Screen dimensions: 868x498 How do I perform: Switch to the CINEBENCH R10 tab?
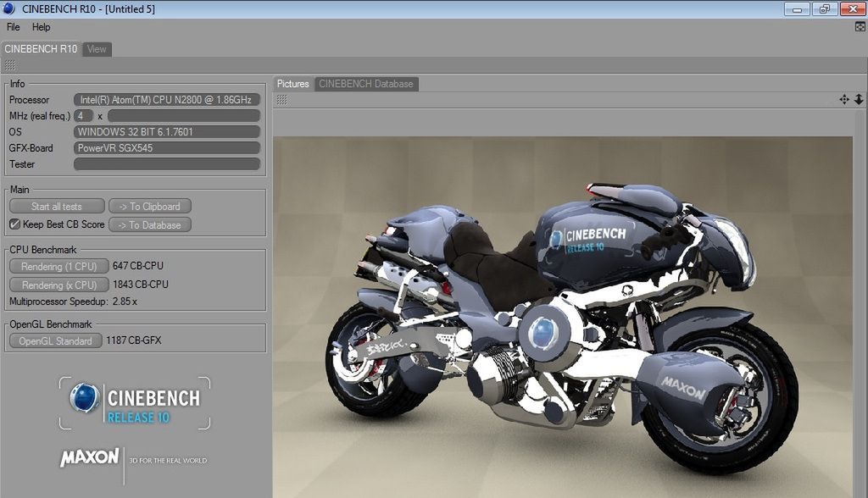(41, 49)
